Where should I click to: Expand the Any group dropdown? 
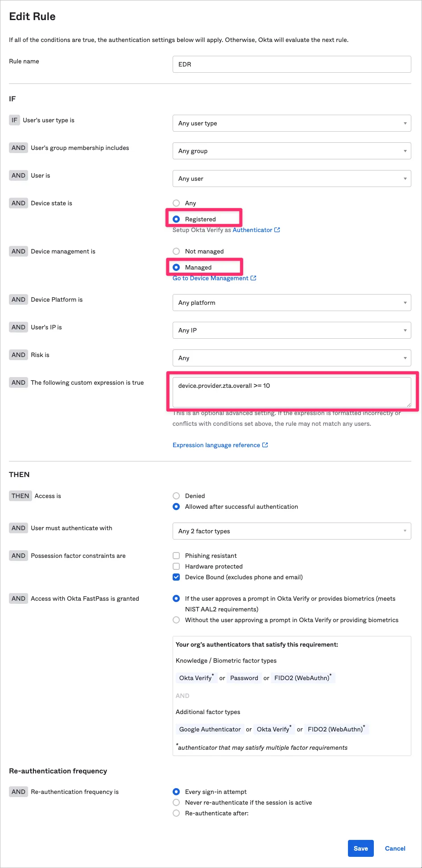[291, 151]
